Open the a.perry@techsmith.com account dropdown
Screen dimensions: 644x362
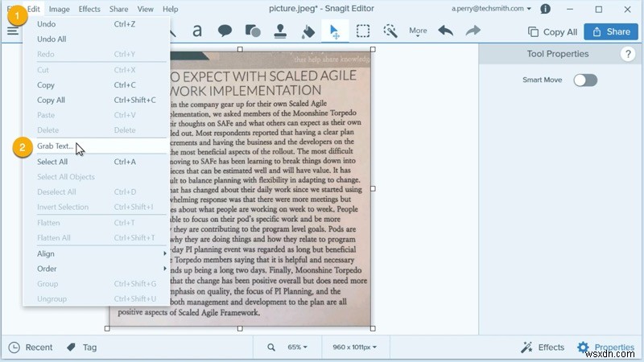point(491,9)
